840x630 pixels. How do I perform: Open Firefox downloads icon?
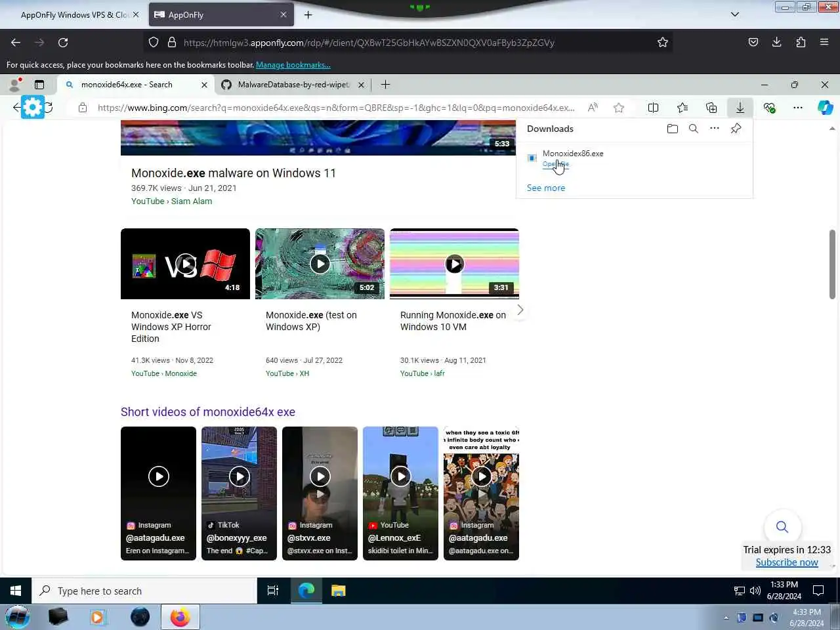tap(777, 43)
